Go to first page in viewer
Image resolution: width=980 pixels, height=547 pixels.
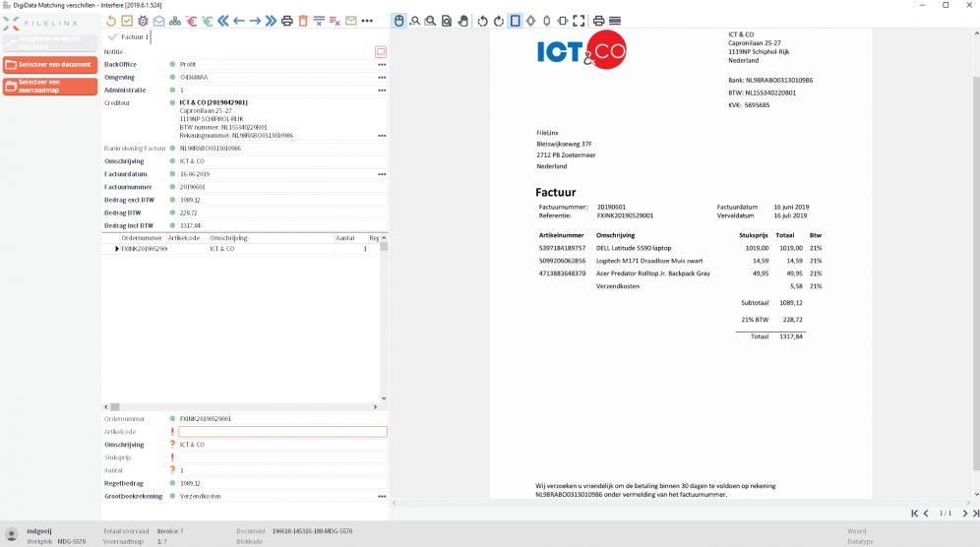tap(914, 514)
